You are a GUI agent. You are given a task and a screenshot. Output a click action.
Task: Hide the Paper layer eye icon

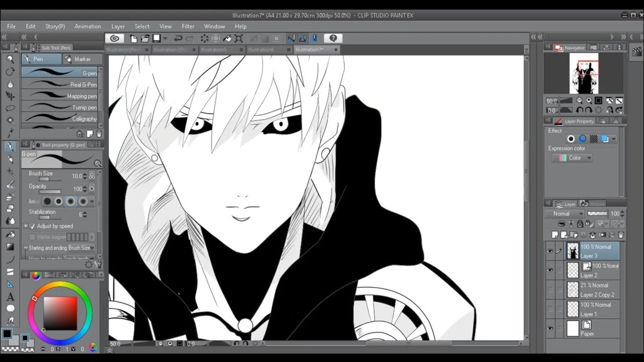550,328
